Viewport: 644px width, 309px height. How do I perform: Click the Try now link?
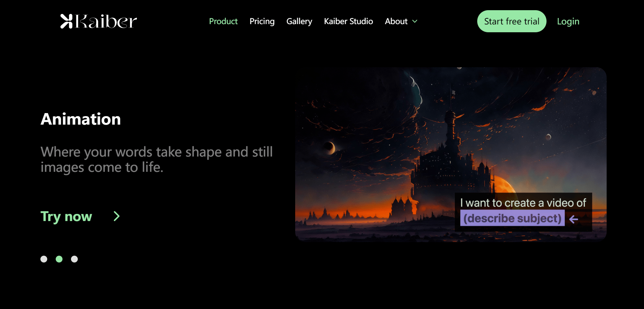pyautogui.click(x=66, y=216)
